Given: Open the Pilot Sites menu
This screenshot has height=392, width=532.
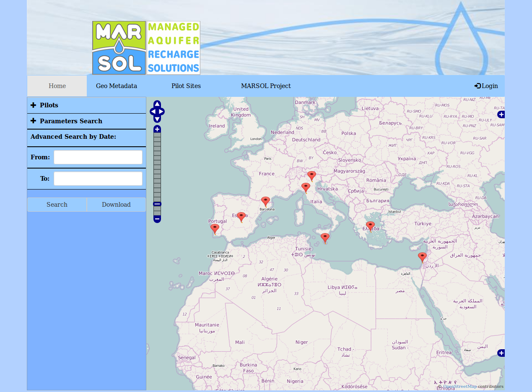Looking at the screenshot, I should (186, 86).
